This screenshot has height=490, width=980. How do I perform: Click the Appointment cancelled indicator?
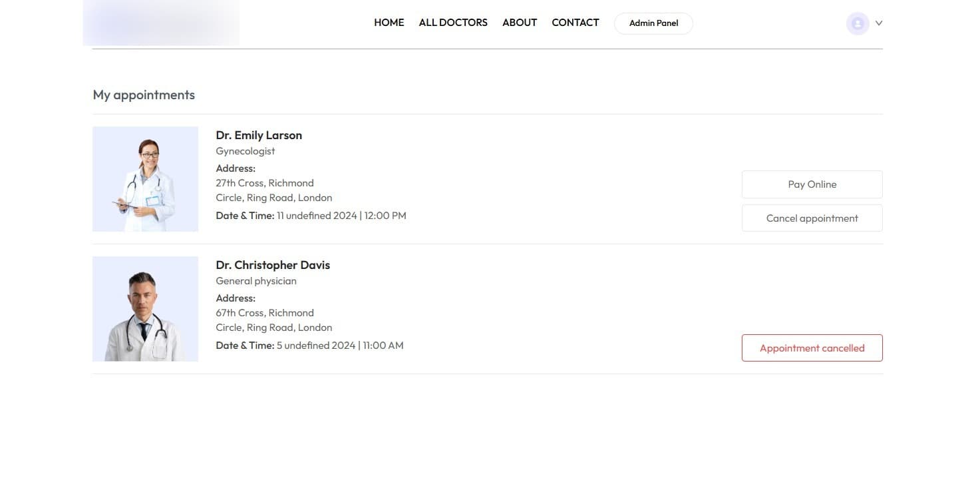pyautogui.click(x=812, y=348)
